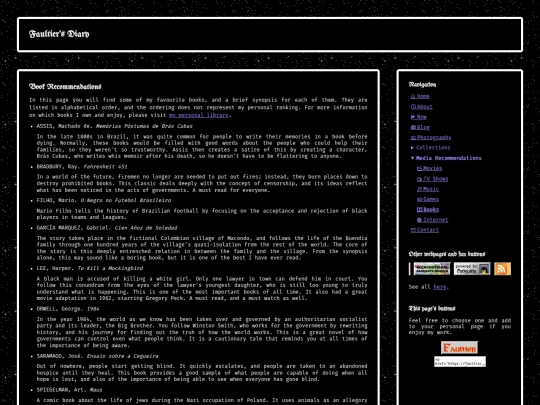
Task: Click the multicolored 88x31 badge left of Penguins badge
Action: [432, 269]
